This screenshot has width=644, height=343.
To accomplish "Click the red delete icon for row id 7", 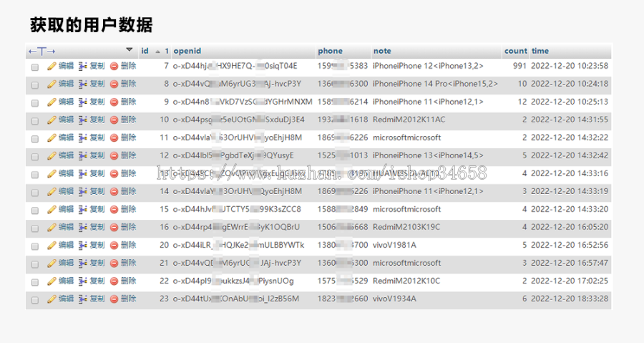I will [114, 66].
